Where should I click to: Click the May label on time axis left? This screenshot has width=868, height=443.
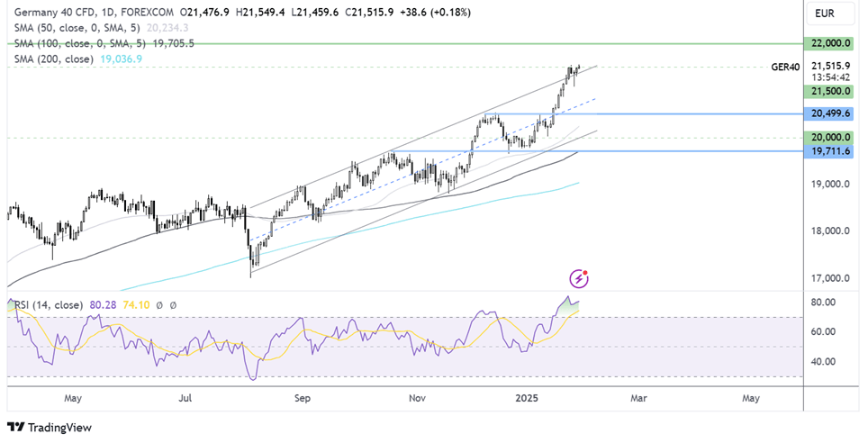(x=73, y=398)
